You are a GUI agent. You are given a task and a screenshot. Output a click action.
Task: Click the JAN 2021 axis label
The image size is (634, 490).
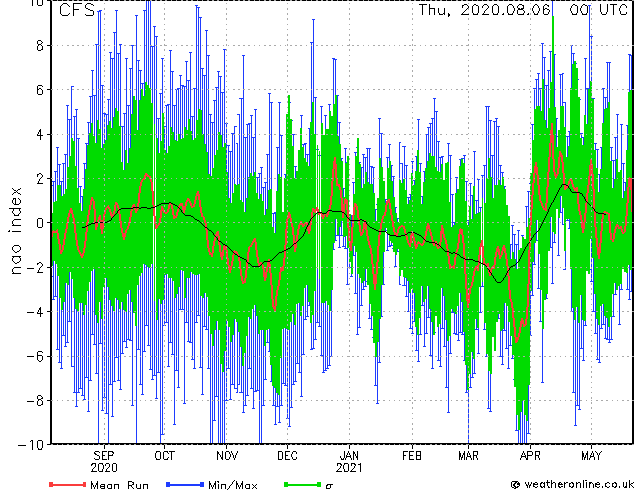click(x=349, y=462)
